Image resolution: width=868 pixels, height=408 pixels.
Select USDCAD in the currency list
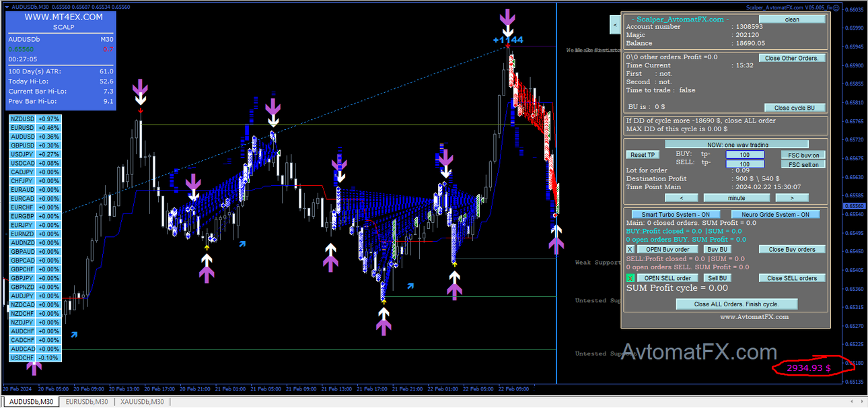(22, 163)
